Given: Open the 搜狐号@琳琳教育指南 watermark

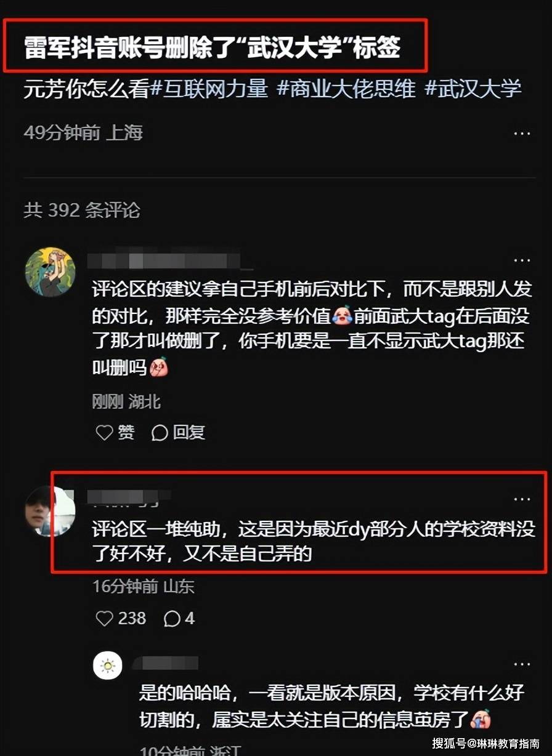Looking at the screenshot, I should (x=485, y=743).
